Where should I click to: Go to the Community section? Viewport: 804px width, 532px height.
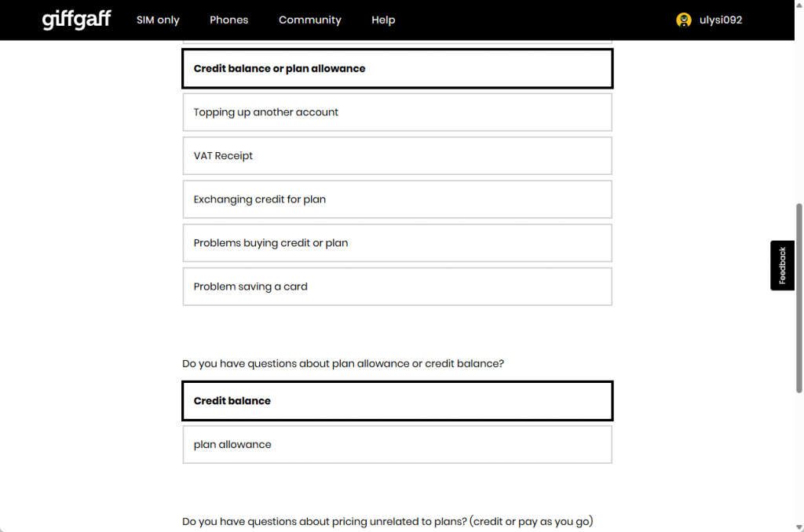[x=309, y=20]
